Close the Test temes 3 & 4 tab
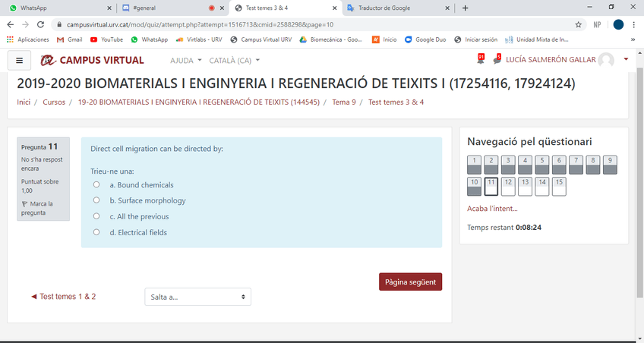 (x=334, y=8)
